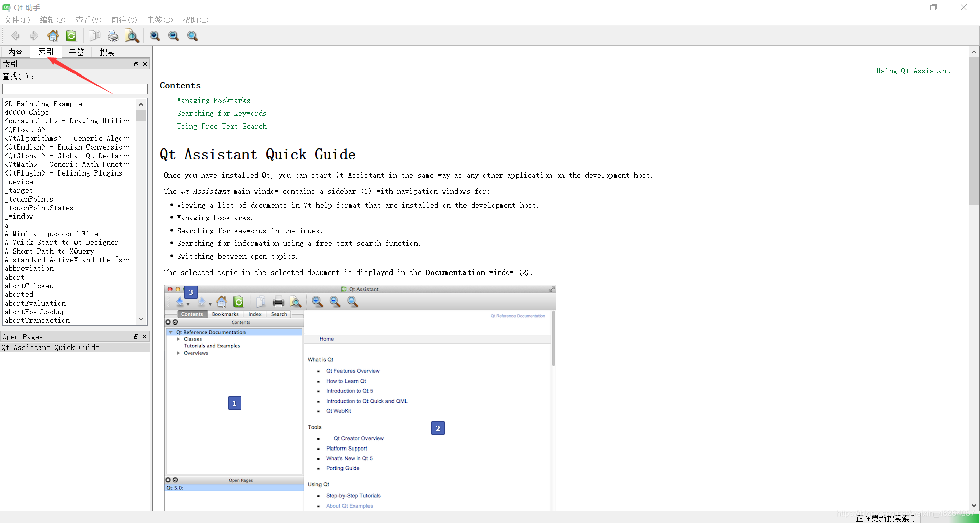The height and width of the screenshot is (523, 980).
Task: Click index list scroll up arrow
Action: [141, 104]
